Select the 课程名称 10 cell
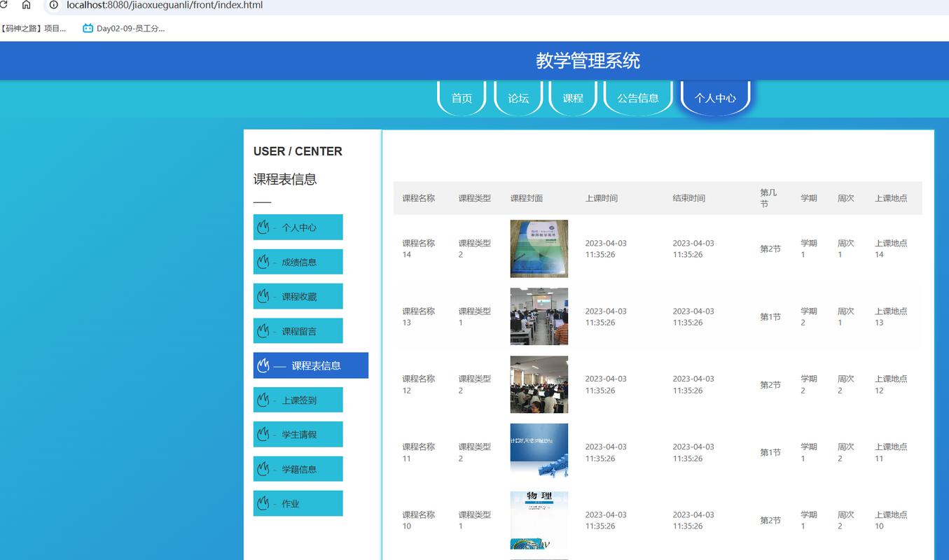The height and width of the screenshot is (560, 949). (x=419, y=520)
